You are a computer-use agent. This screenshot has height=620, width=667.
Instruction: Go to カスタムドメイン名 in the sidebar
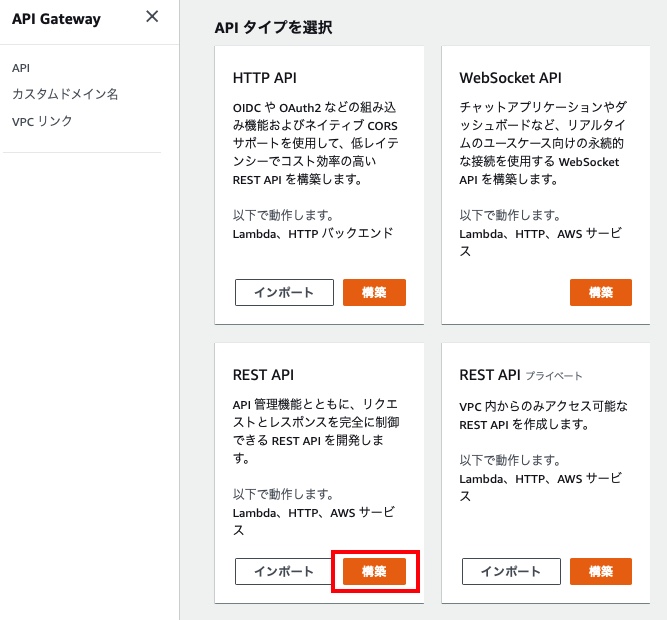coord(65,94)
